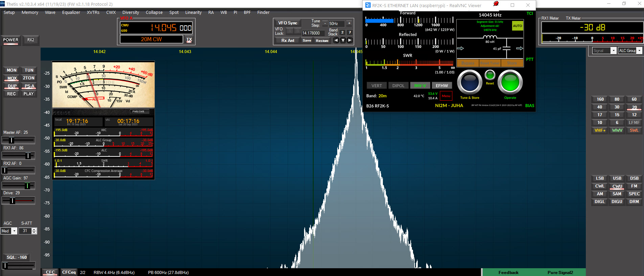Viewport: 644px width, 276px height.
Task: Click the large green Operate button
Action: pos(510,82)
